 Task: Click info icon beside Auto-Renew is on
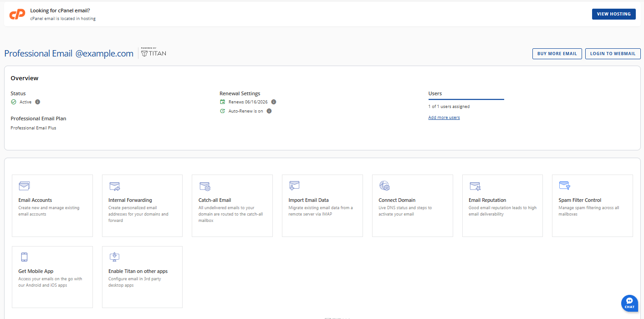269,111
